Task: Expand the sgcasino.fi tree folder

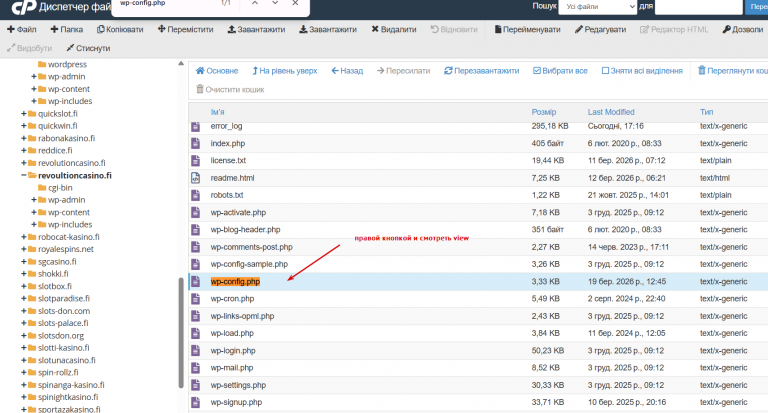Action: click(x=24, y=262)
